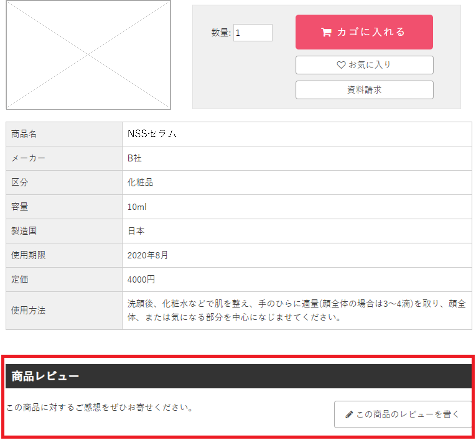Click the 日本 country value
The width and height of the screenshot is (476, 448).
point(136,231)
